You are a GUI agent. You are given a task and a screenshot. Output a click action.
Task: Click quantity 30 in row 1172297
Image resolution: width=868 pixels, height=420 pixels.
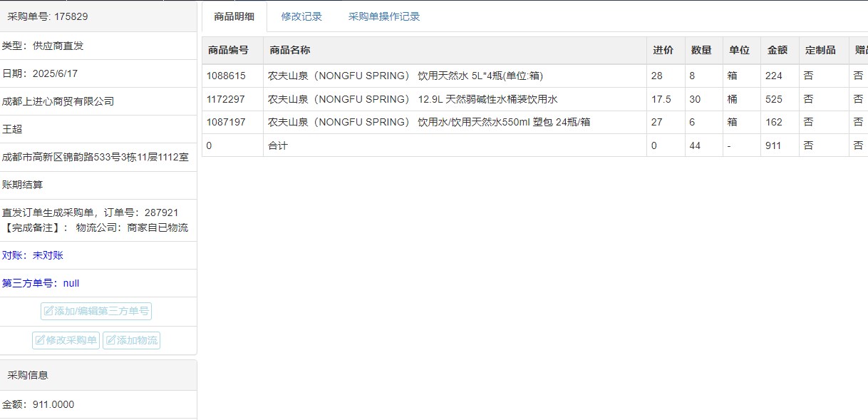704,99
